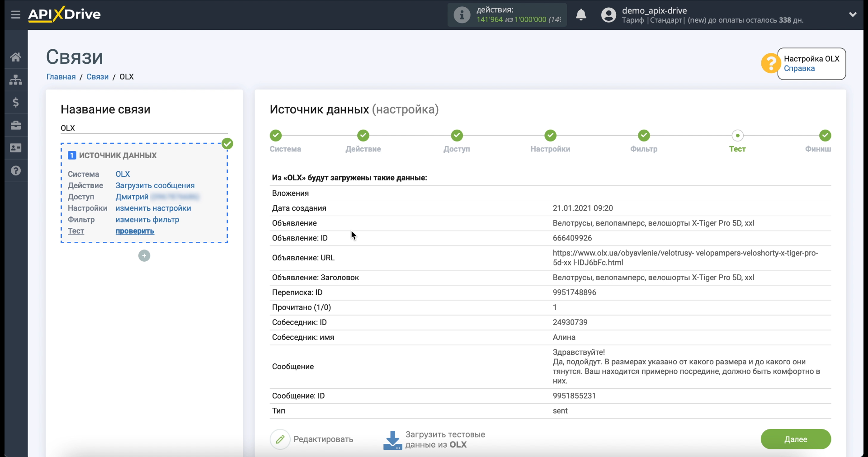Click the Редактировать pencil button

pos(312,439)
